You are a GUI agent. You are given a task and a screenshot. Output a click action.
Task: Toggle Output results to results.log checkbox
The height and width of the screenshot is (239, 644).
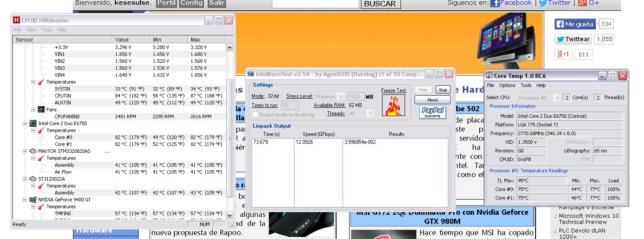click(x=255, y=114)
